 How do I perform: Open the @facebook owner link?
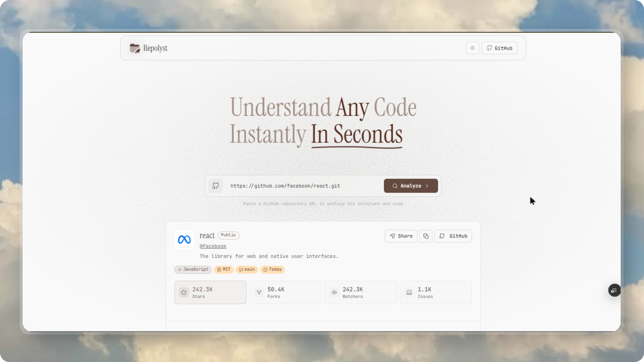(213, 246)
